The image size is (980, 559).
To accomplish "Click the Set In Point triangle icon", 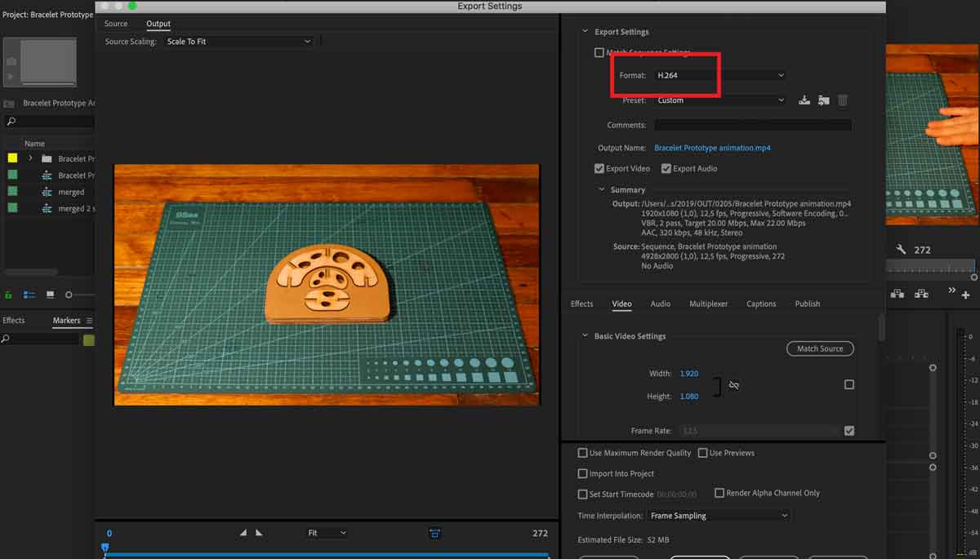I will (x=243, y=533).
